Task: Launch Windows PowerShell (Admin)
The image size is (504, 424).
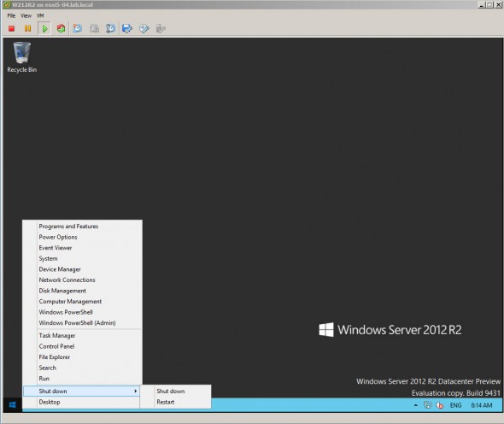Action: (82, 322)
